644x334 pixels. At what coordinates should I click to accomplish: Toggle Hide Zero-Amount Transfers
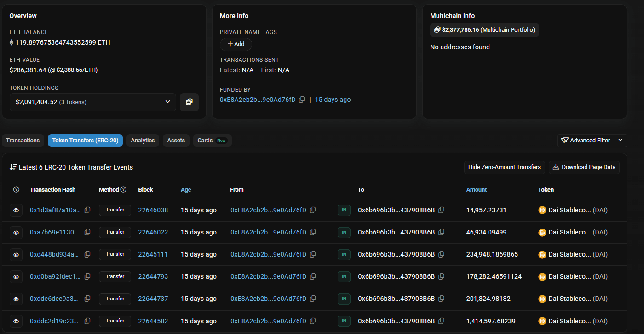[x=504, y=167]
